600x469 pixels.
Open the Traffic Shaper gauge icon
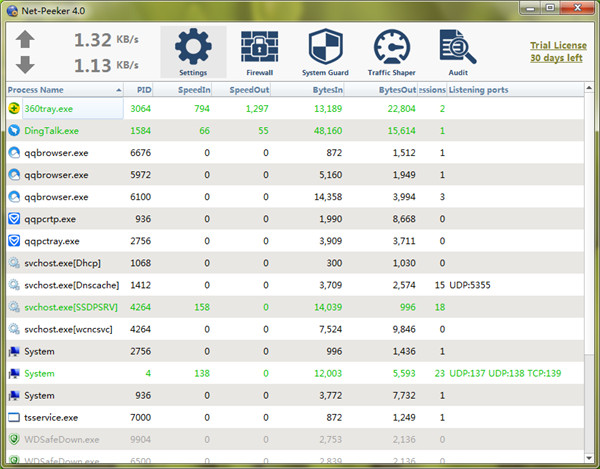(x=391, y=48)
